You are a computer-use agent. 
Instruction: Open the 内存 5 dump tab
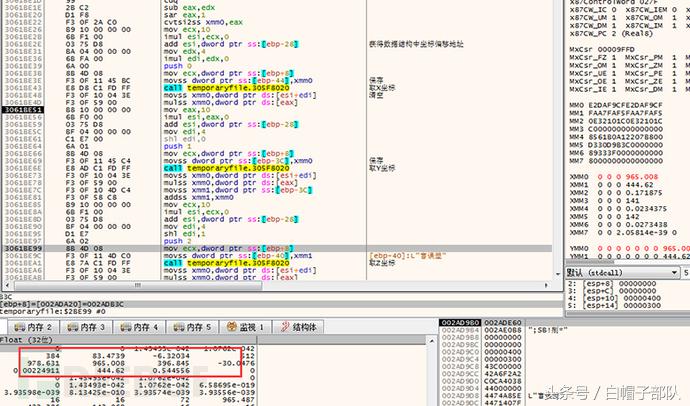coord(193,327)
